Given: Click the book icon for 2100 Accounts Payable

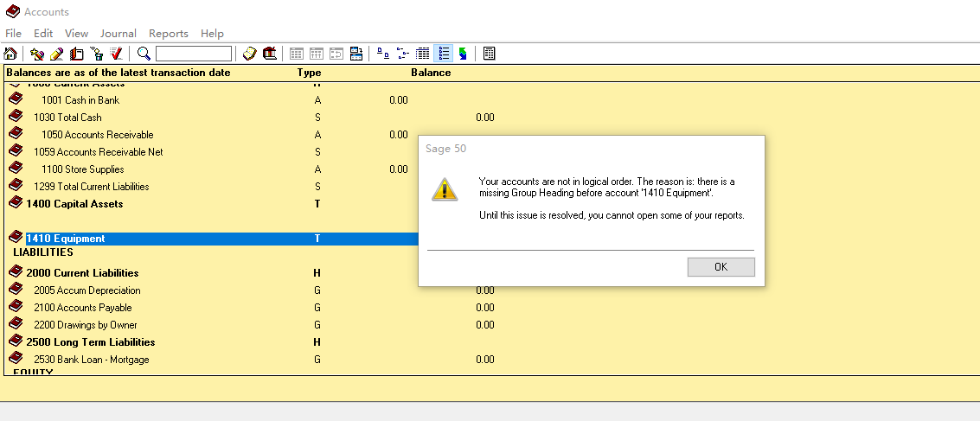Looking at the screenshot, I should [16, 306].
